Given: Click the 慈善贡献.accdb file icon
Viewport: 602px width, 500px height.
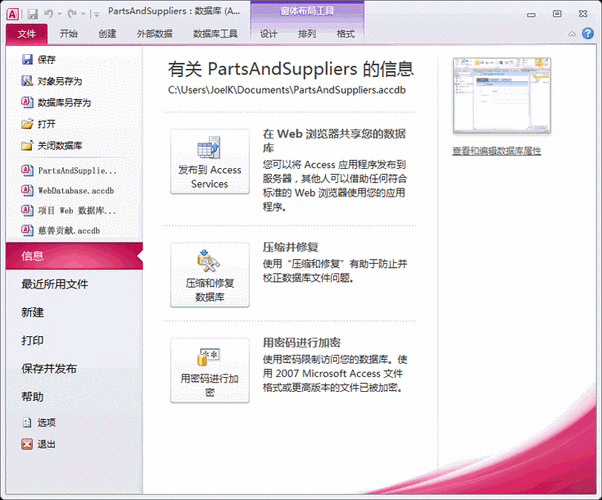Looking at the screenshot, I should tap(27, 230).
